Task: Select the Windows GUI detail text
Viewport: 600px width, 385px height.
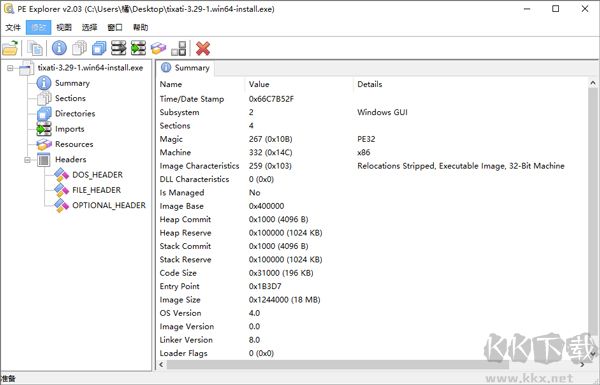Action: pyautogui.click(x=382, y=113)
